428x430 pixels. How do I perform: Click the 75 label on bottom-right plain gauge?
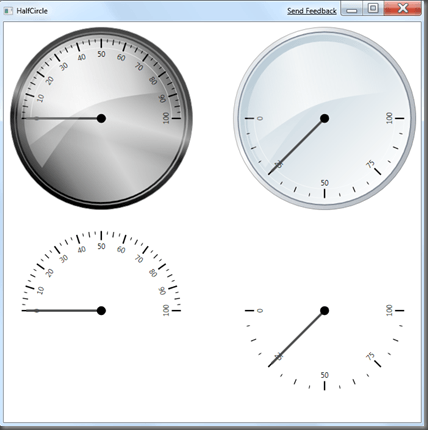(x=370, y=356)
